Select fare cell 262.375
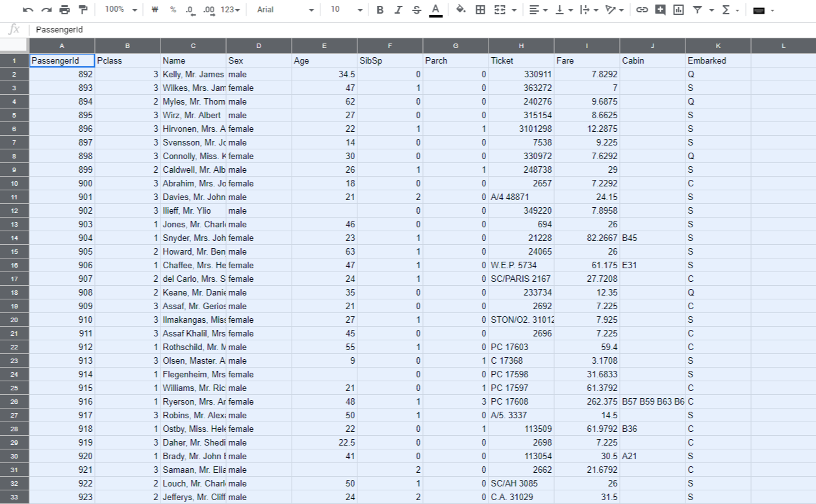 [587, 401]
